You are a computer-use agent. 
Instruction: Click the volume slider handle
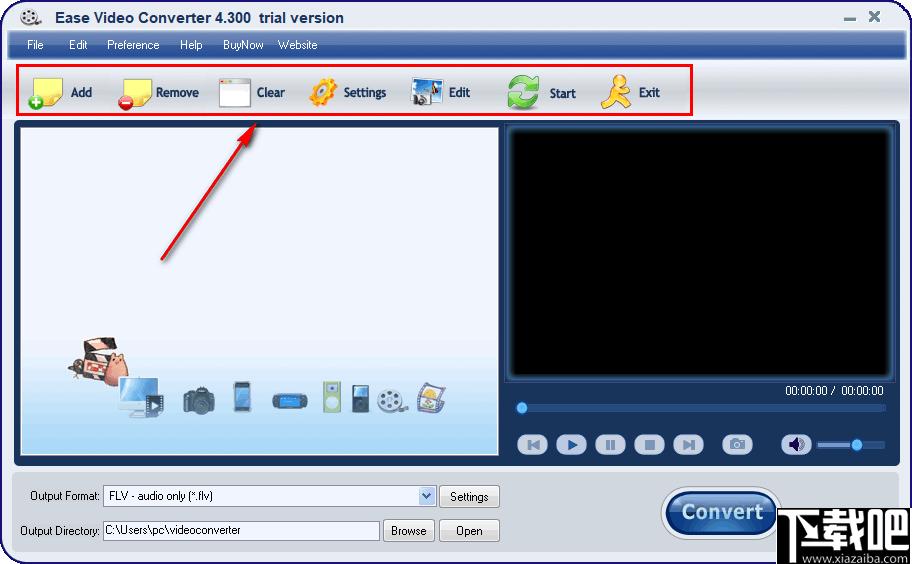857,445
